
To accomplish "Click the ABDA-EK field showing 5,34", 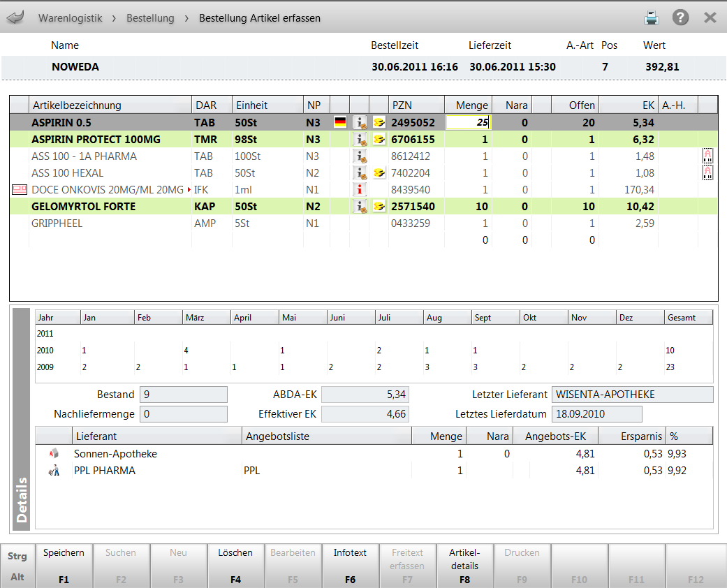I will [365, 395].
